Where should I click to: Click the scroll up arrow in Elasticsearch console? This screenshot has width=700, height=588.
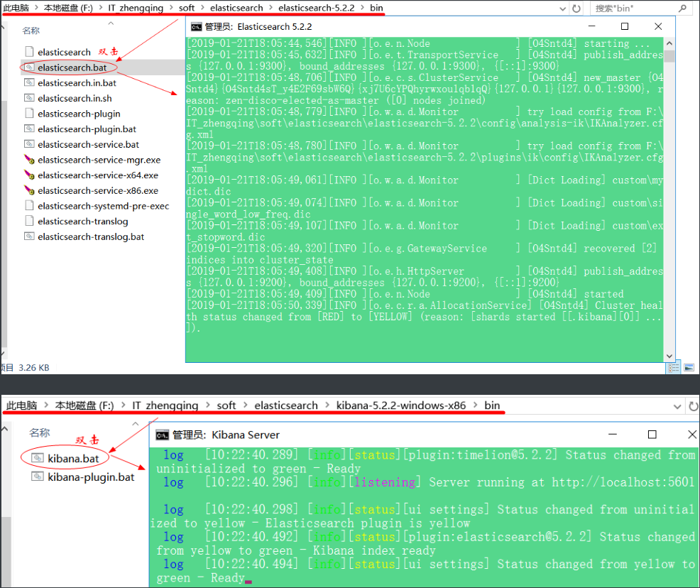[669, 43]
